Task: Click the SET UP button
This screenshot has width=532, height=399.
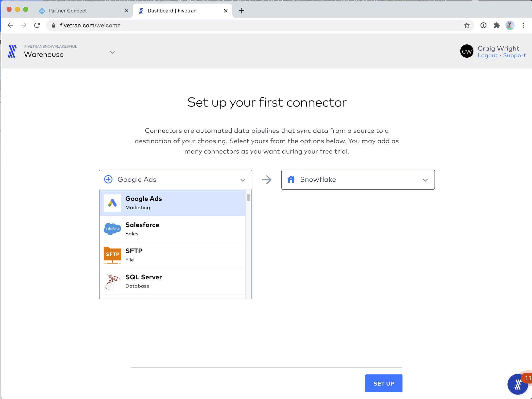Action: pyautogui.click(x=383, y=383)
